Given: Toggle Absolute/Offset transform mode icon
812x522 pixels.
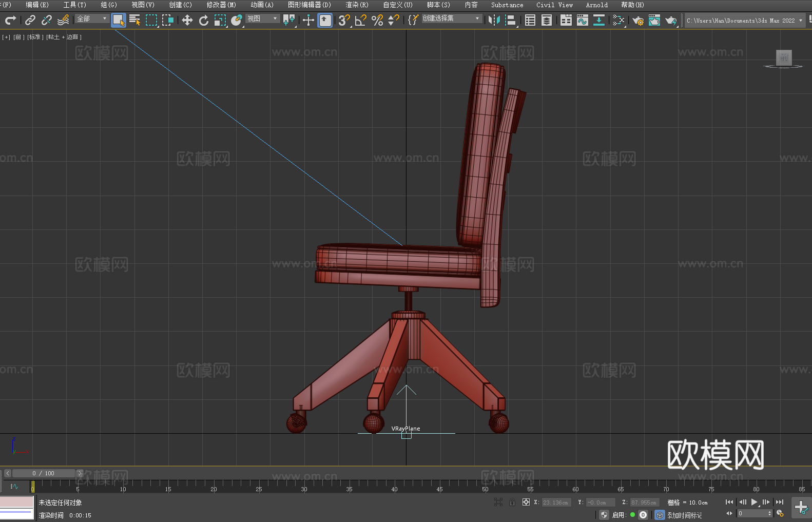Looking at the screenshot, I should (526, 502).
